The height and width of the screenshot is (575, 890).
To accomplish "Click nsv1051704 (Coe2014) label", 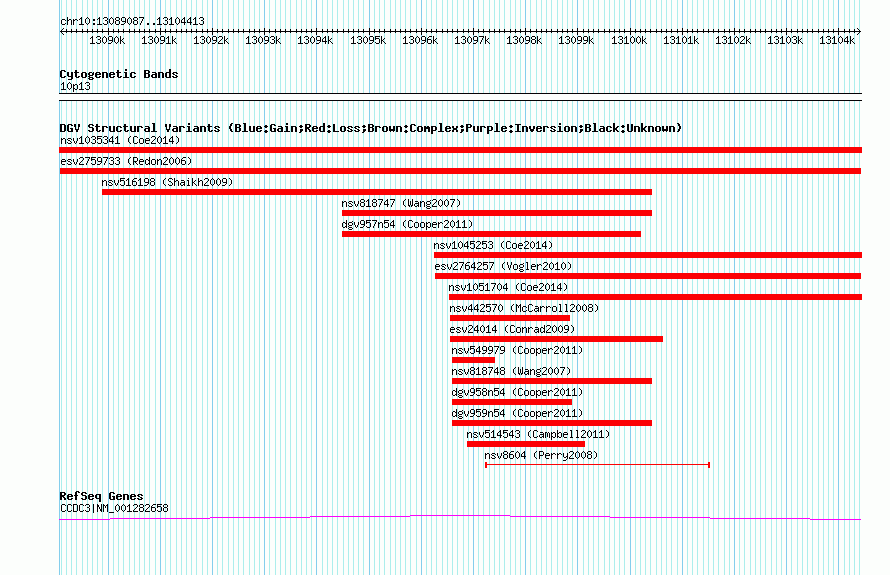I will point(509,287).
